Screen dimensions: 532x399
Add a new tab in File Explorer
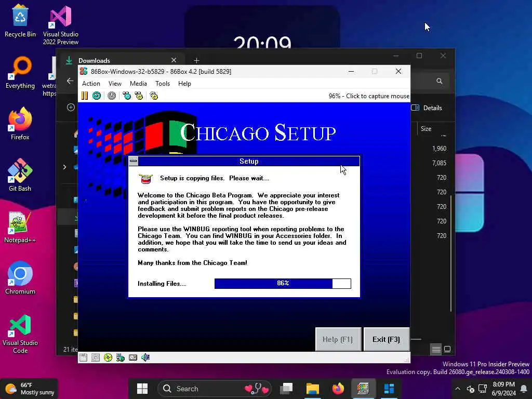(196, 60)
